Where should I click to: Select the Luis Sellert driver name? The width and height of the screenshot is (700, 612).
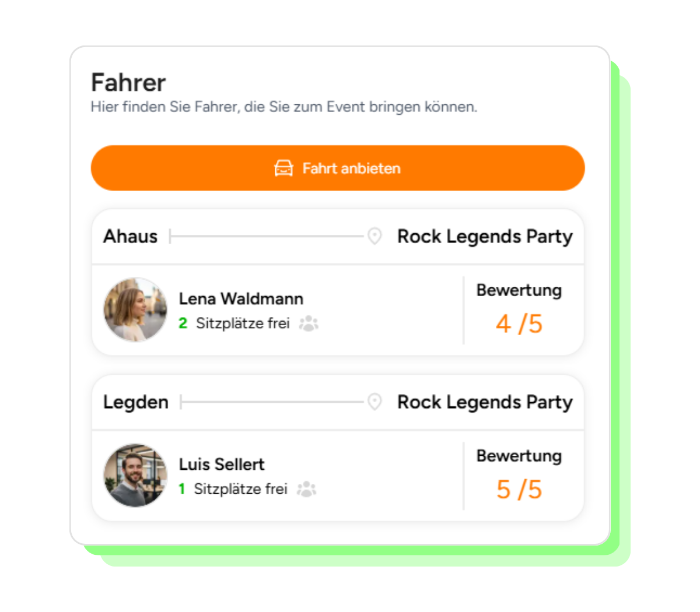(x=222, y=465)
